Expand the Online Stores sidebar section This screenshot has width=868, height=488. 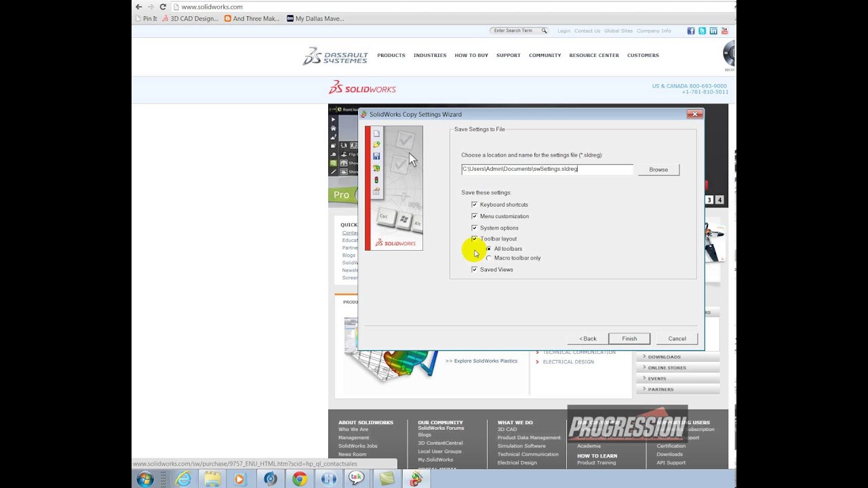(677, 367)
